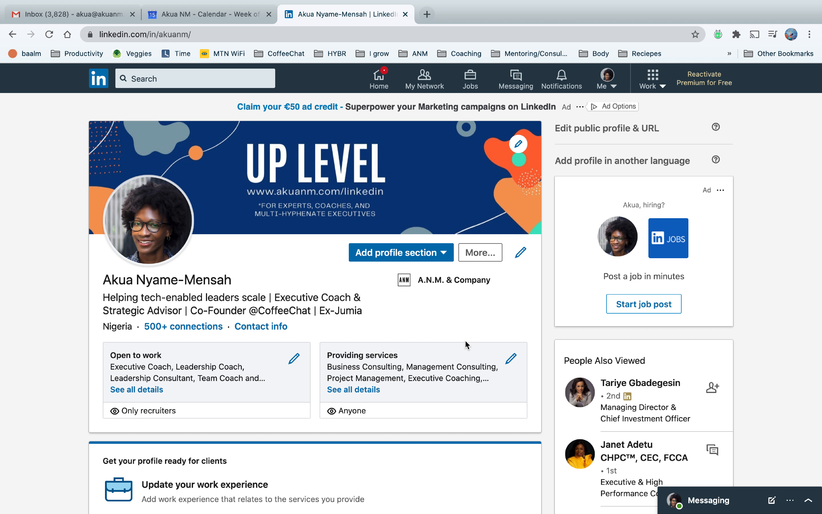Open the LinkedIn Home icon
Viewport: 822px width, 514px height.
tap(378, 79)
